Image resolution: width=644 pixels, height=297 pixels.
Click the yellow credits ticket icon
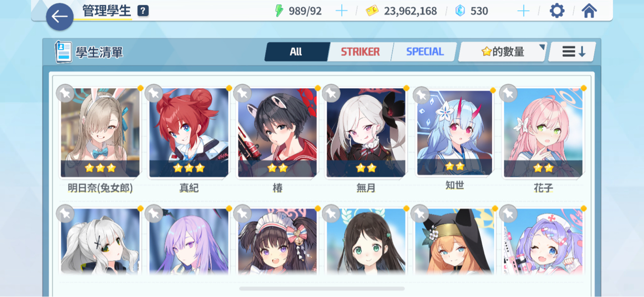(372, 11)
